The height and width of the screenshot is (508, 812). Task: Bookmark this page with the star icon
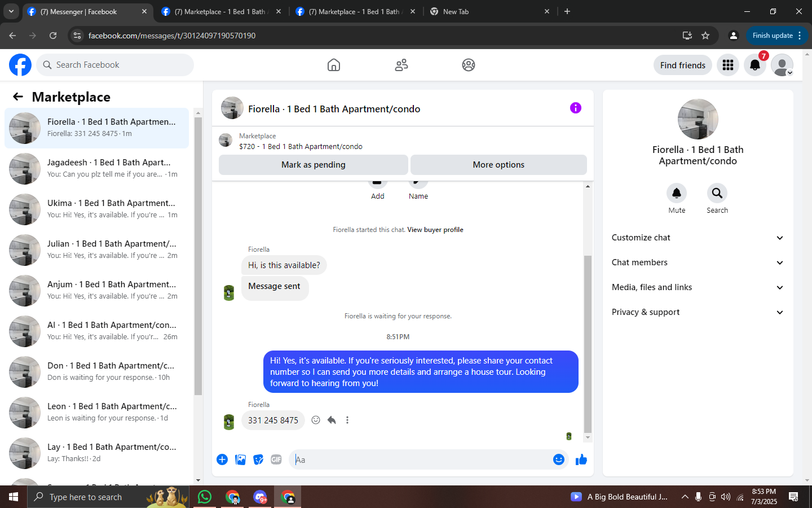[705, 36]
